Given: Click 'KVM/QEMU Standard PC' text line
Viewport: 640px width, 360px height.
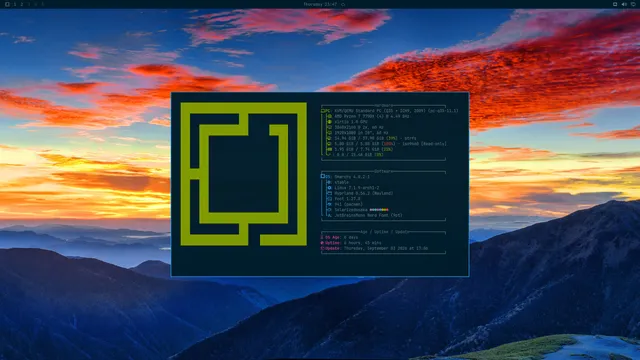Looking at the screenshot, I should (x=396, y=111).
